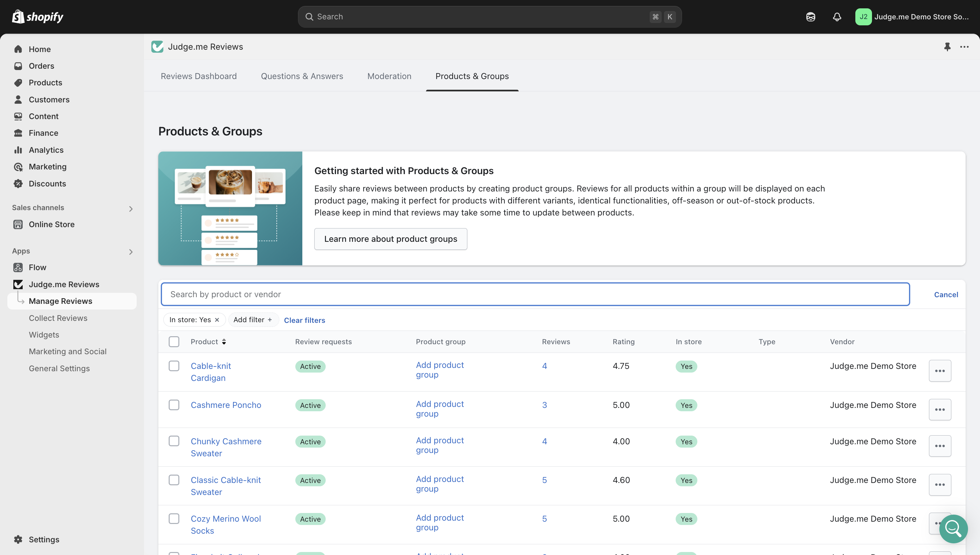
Task: Click the Clear filters link
Action: 304,320
